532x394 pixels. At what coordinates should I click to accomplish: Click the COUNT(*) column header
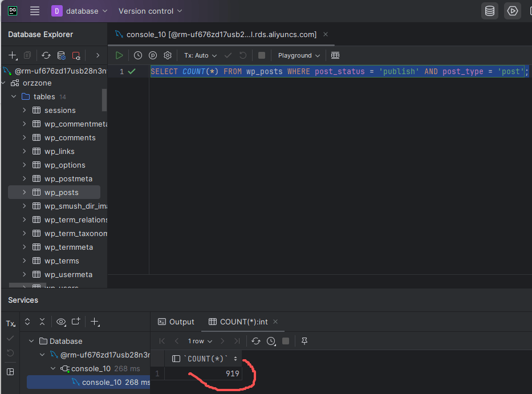[205, 359]
